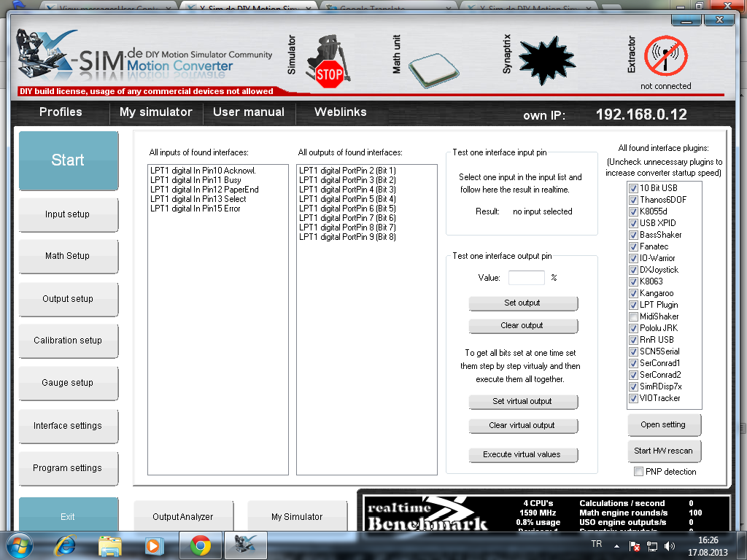Click Clear virtual output button
Image resolution: width=747 pixels, height=560 pixels.
tap(522, 426)
